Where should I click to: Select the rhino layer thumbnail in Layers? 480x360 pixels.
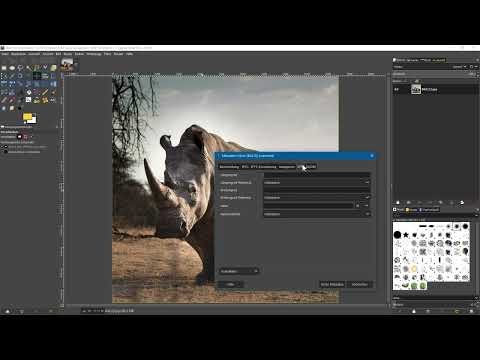416,89
